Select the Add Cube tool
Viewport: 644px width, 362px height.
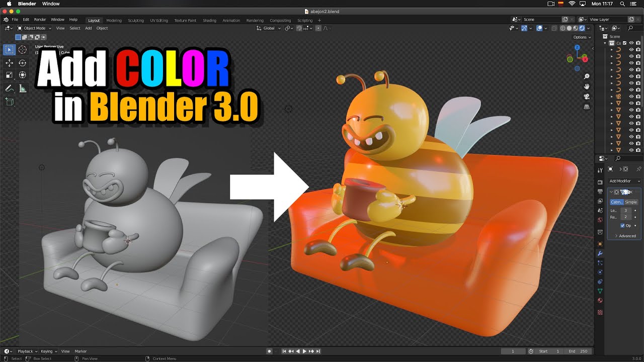coord(9,102)
